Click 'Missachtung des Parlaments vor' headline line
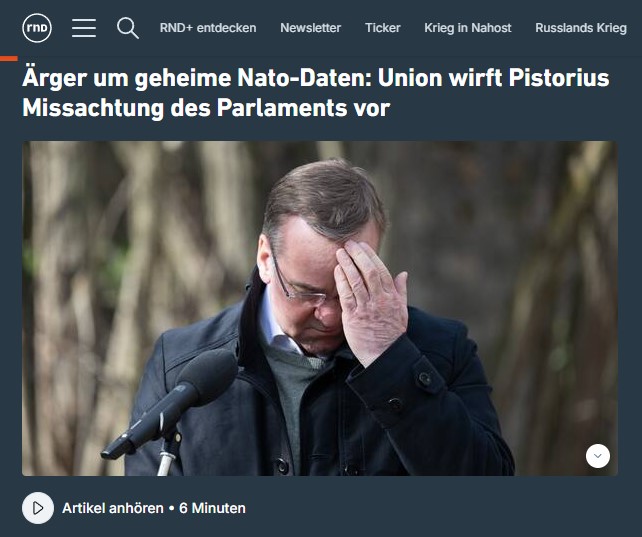Image resolution: width=642 pixels, height=537 pixels. coord(206,108)
